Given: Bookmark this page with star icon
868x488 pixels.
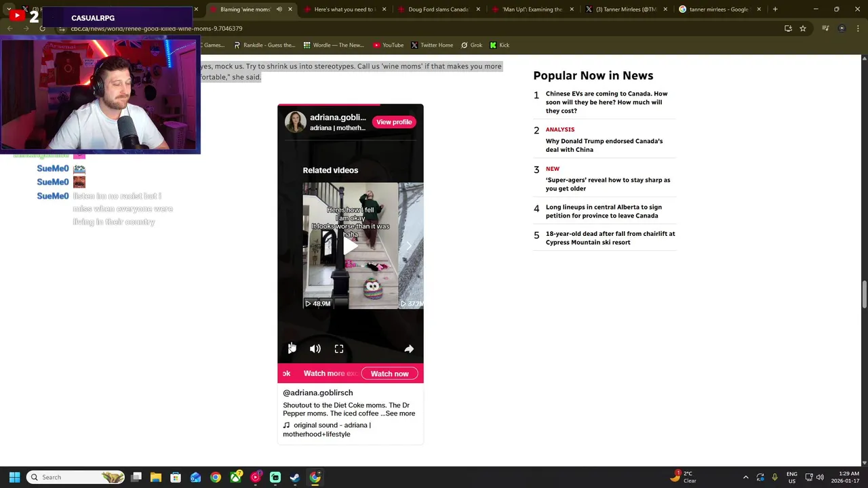Looking at the screenshot, I should 803,28.
